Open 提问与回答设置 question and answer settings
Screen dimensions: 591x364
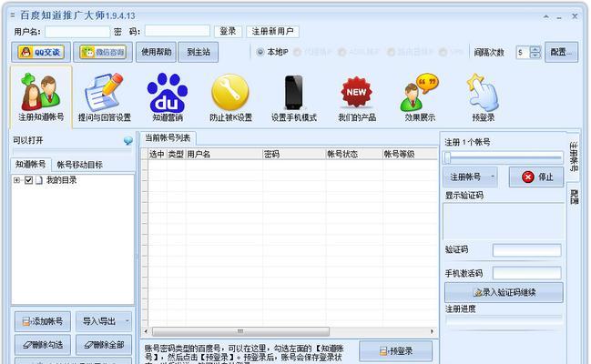pos(105,97)
